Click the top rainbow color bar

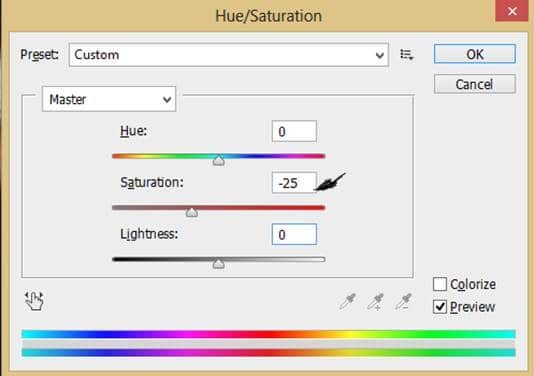(x=268, y=334)
